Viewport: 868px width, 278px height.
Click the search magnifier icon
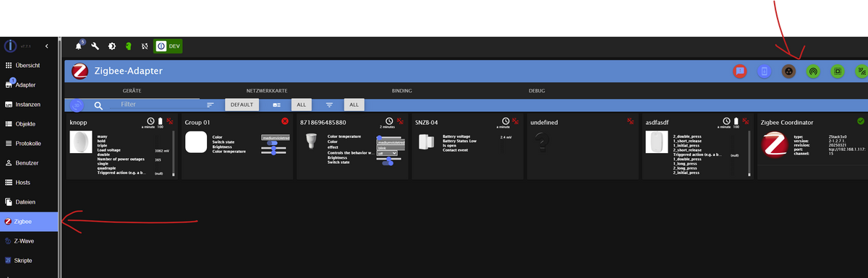coord(98,105)
